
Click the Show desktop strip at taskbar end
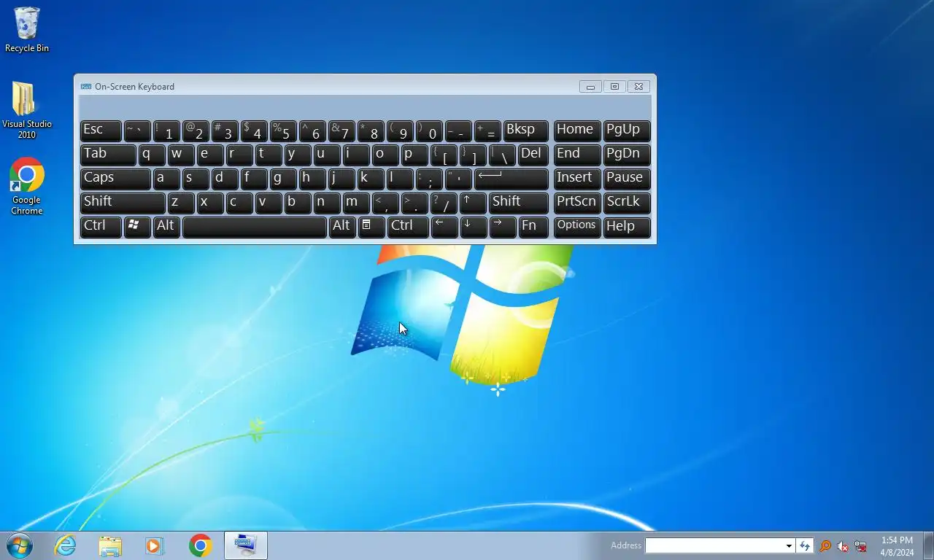(929, 545)
